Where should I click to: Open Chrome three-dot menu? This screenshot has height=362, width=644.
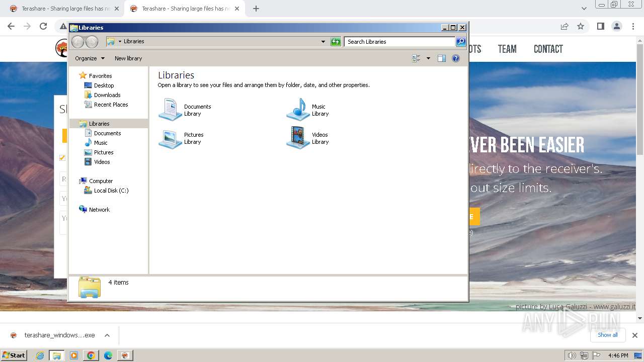pos(633,26)
